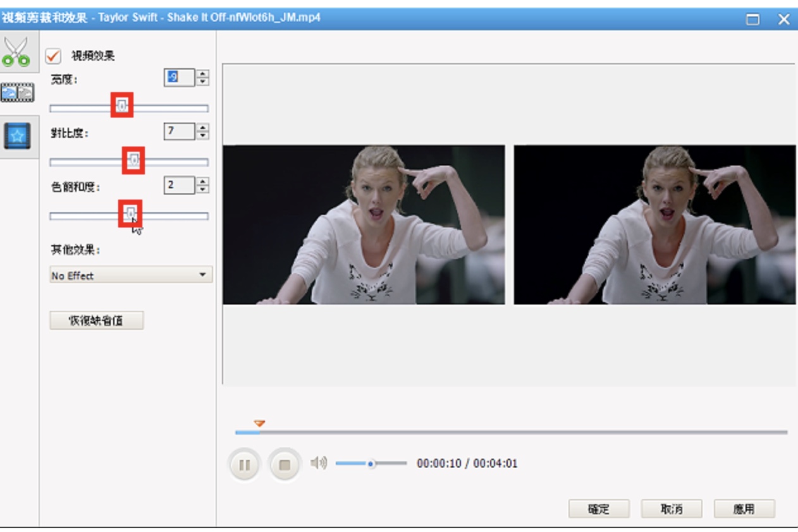The image size is (798, 532).
Task: Open the No Effect dropdown
Action: coord(131,275)
